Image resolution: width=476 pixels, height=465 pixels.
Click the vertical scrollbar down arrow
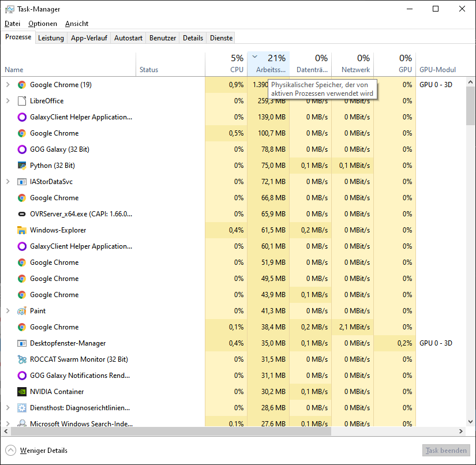(x=470, y=422)
